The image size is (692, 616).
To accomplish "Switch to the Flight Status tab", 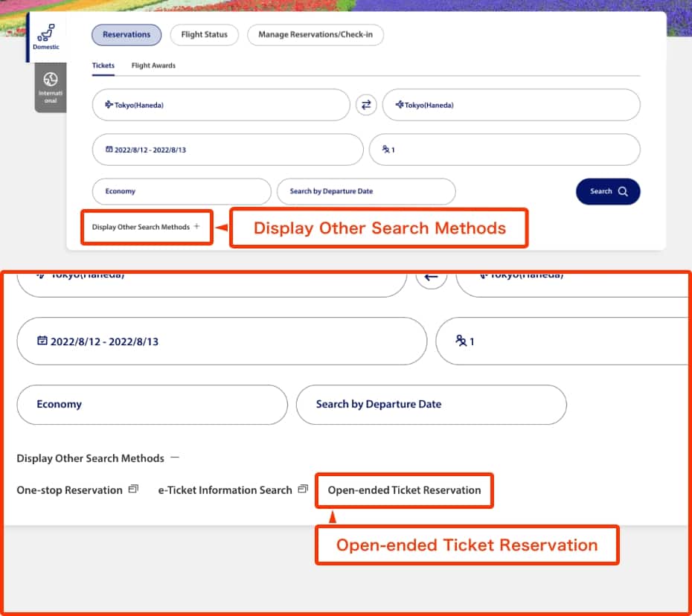I will coord(204,34).
